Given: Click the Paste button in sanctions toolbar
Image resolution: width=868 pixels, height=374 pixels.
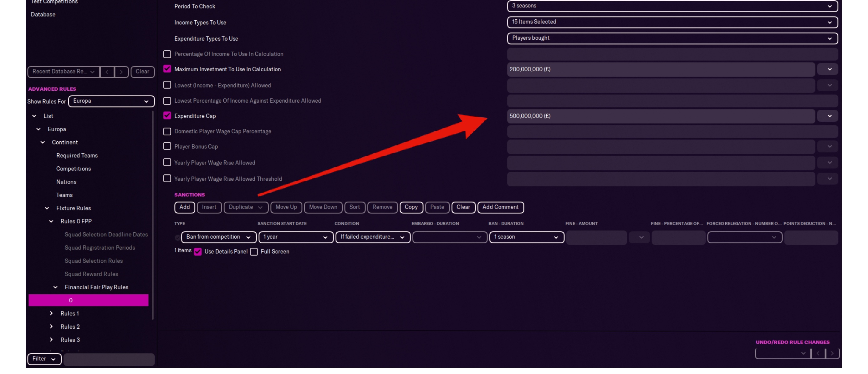Looking at the screenshot, I should click(x=436, y=207).
